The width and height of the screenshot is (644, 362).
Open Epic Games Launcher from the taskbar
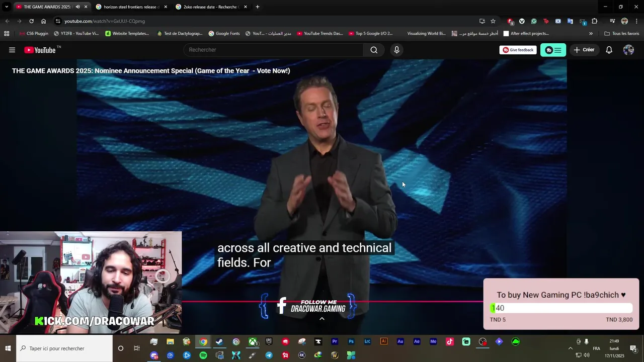click(x=269, y=342)
